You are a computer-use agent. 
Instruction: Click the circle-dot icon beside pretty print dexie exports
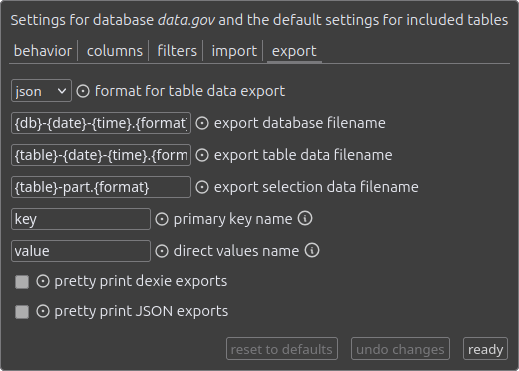[x=43, y=281]
